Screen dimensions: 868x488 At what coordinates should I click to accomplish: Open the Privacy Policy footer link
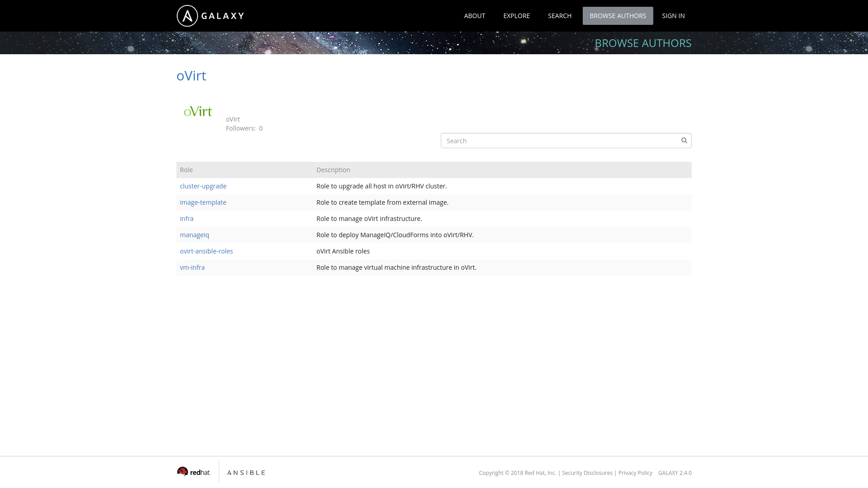coord(635,473)
